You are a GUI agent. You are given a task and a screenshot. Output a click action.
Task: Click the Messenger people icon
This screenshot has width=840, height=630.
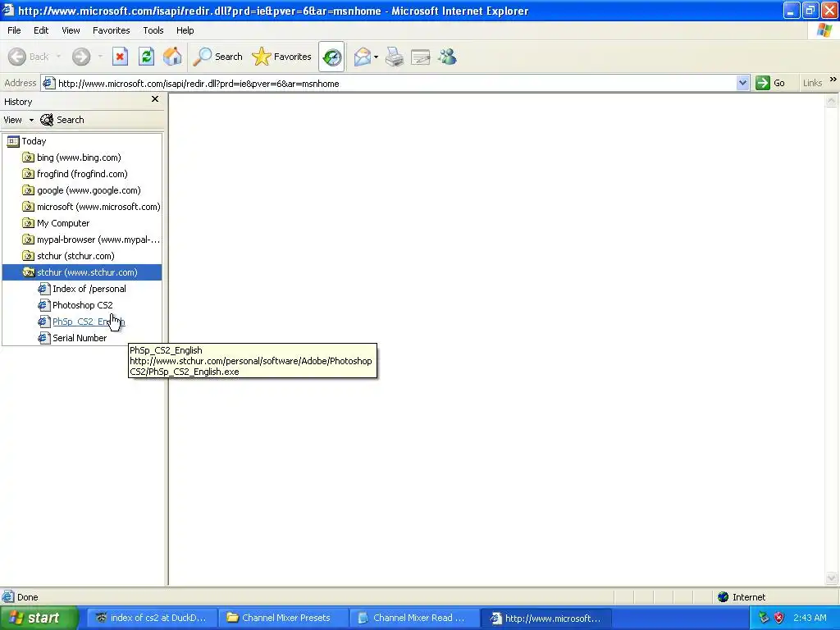tap(447, 57)
